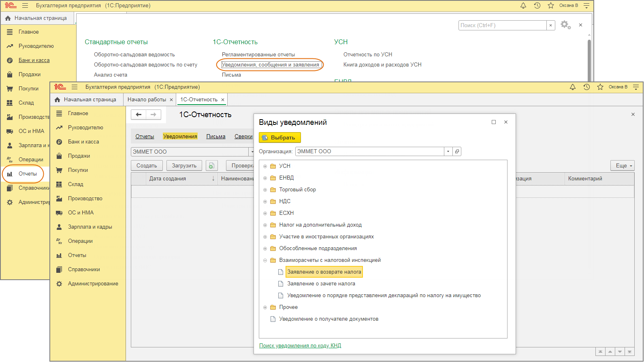Click the back arrow navigation button
Image resolution: width=644 pixels, height=362 pixels.
coord(139,115)
